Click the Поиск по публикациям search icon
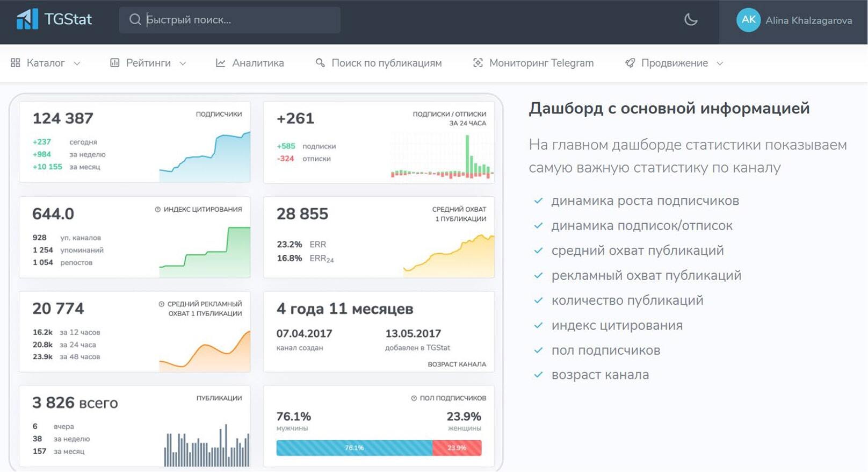Viewport: 868px width, 472px height. coord(320,63)
